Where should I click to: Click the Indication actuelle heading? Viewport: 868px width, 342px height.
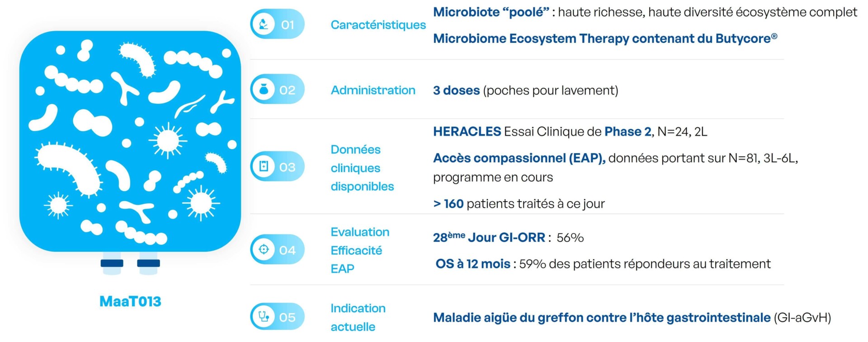pos(358,317)
